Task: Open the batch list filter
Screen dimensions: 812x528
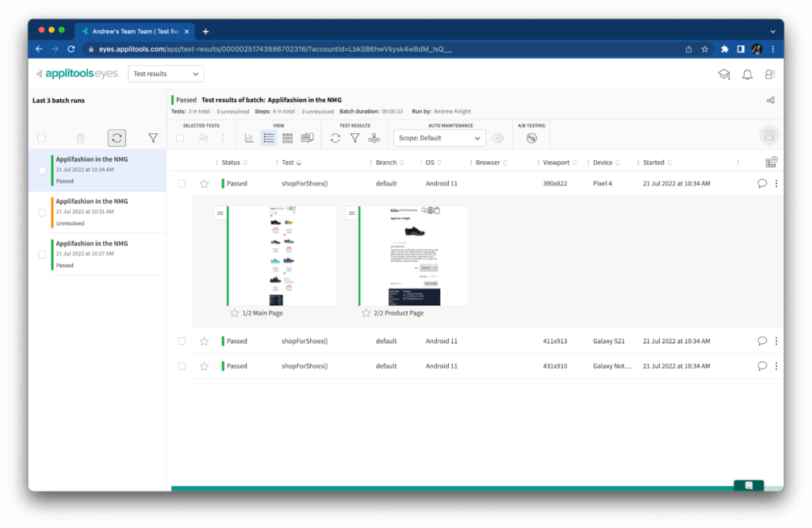Action: coord(153,138)
